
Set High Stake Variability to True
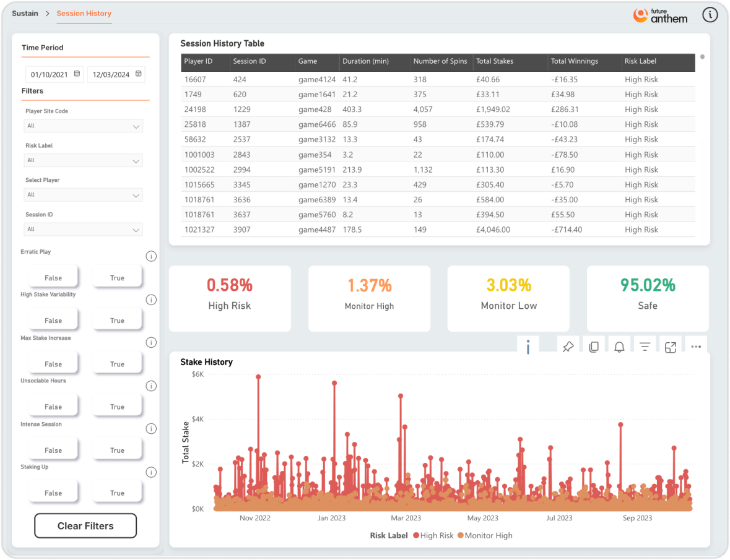117,321
